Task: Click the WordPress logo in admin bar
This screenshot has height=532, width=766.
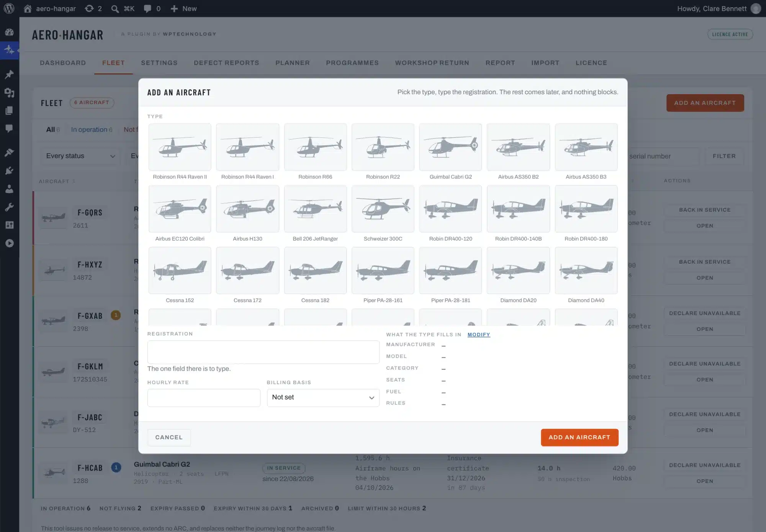Action: coord(9,8)
